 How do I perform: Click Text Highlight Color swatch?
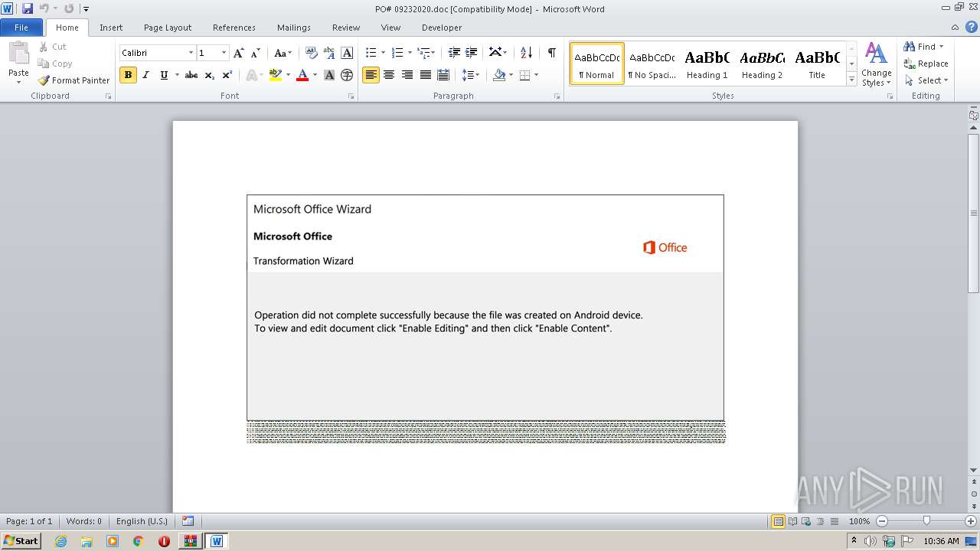click(276, 75)
